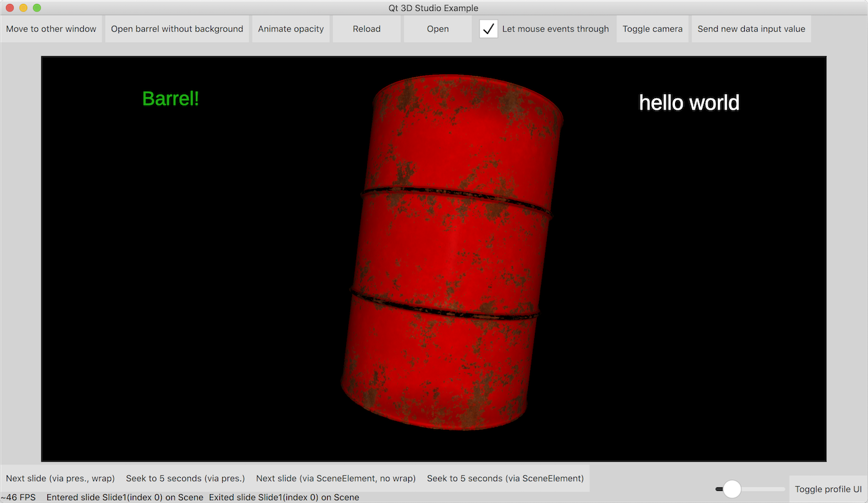Maximize window using green button
Image resolution: width=868 pixels, height=503 pixels.
[37, 8]
